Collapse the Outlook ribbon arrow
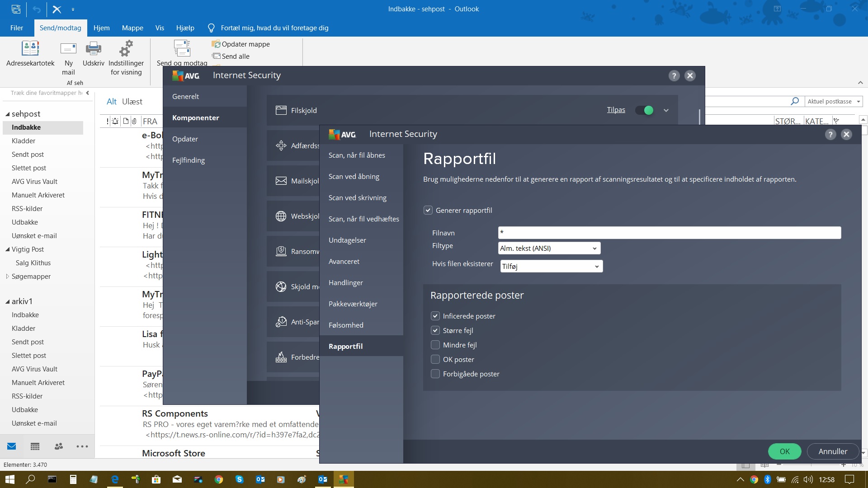This screenshot has width=868, height=488. (x=860, y=83)
